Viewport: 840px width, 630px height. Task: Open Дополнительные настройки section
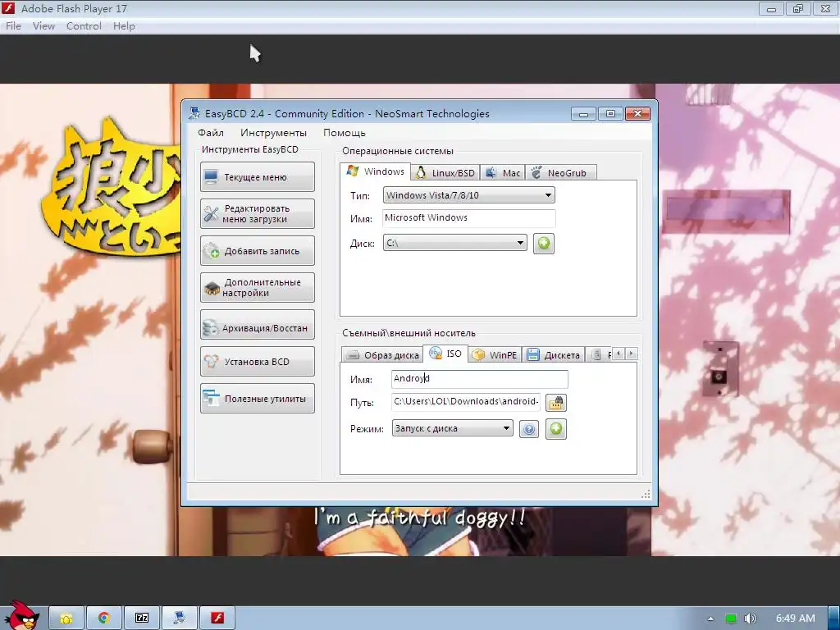pyautogui.click(x=257, y=288)
